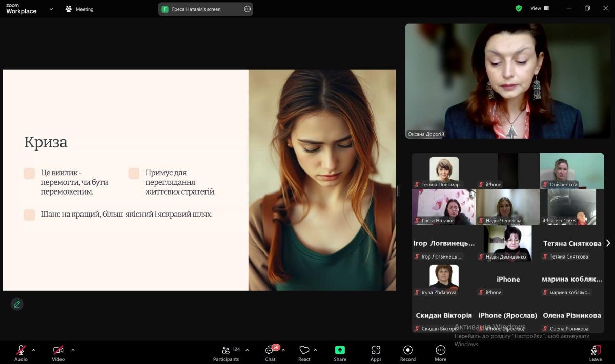Open Zoom Workplace dropdown chevron

point(51,9)
